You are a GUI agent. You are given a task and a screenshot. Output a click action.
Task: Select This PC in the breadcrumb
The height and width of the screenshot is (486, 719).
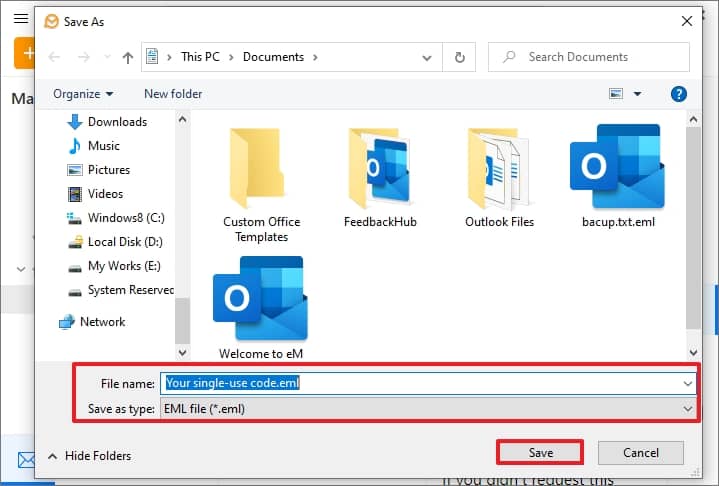[200, 57]
